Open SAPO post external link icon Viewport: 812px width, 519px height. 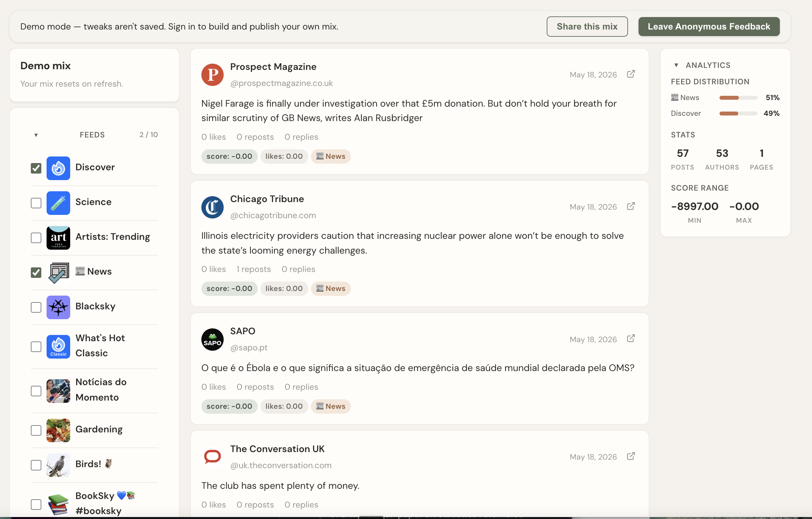(631, 339)
